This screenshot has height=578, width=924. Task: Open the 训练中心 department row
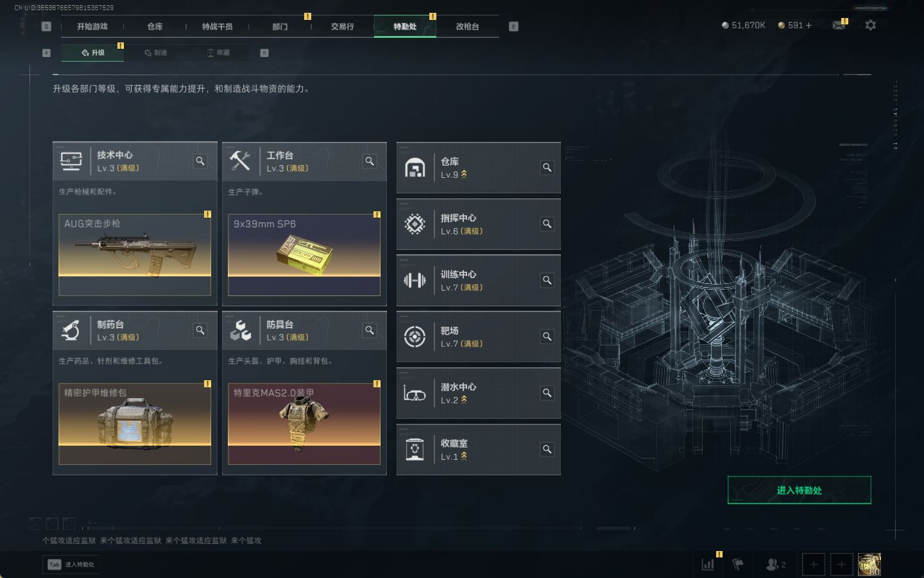[x=479, y=281]
